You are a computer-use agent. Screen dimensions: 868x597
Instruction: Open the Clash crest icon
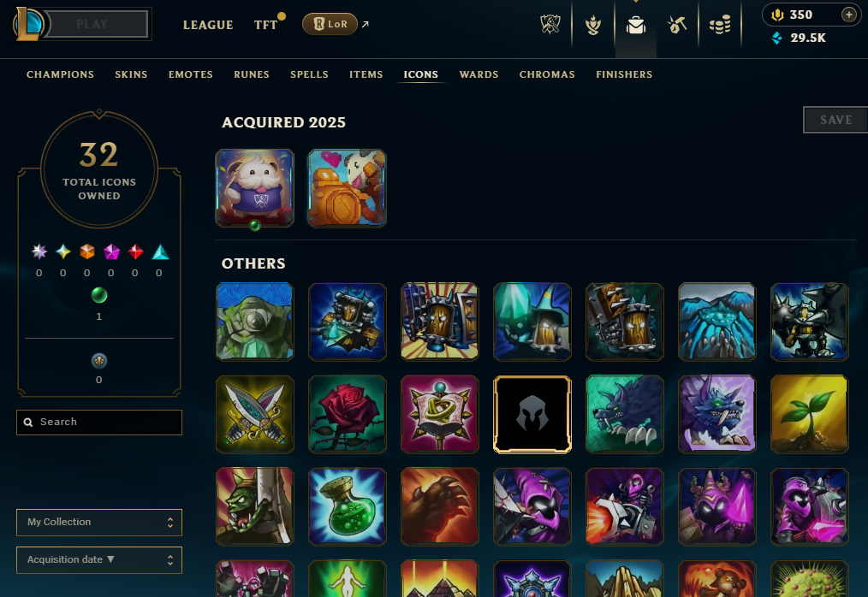tap(550, 24)
